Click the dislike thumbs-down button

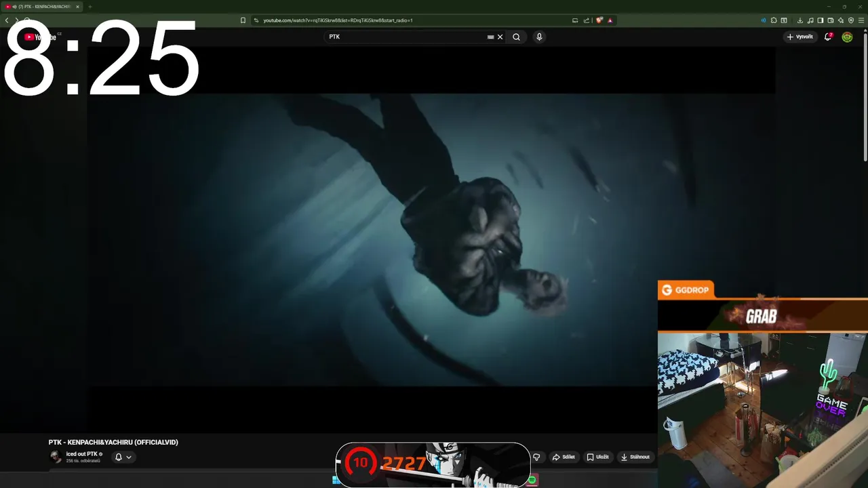(536, 457)
